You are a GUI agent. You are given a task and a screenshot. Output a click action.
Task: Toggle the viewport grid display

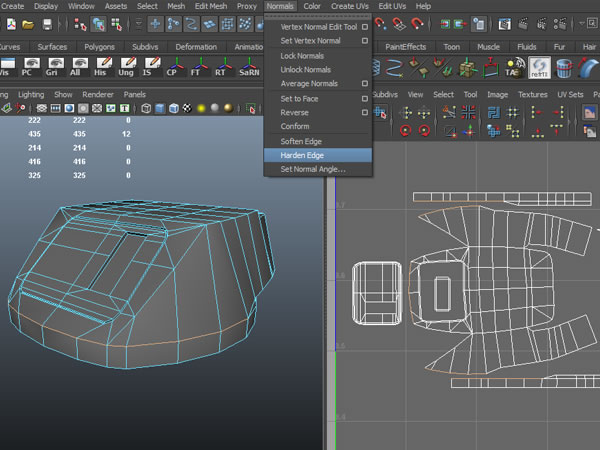click(x=42, y=109)
